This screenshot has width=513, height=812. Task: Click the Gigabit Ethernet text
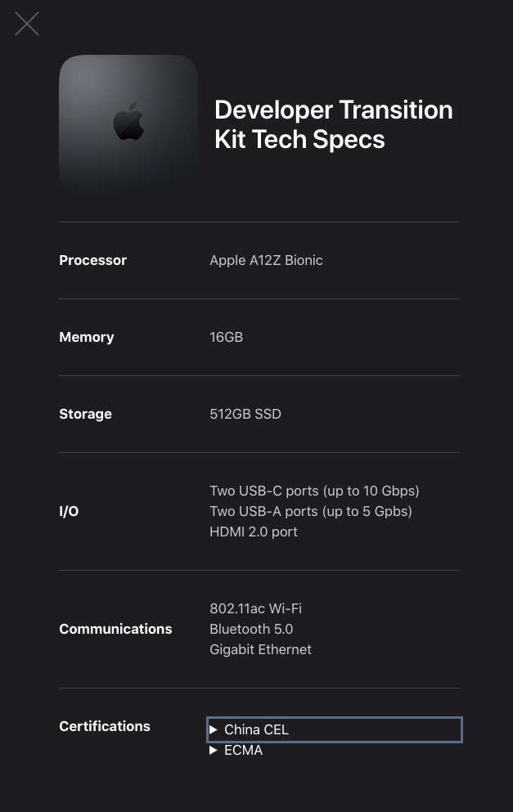point(260,649)
